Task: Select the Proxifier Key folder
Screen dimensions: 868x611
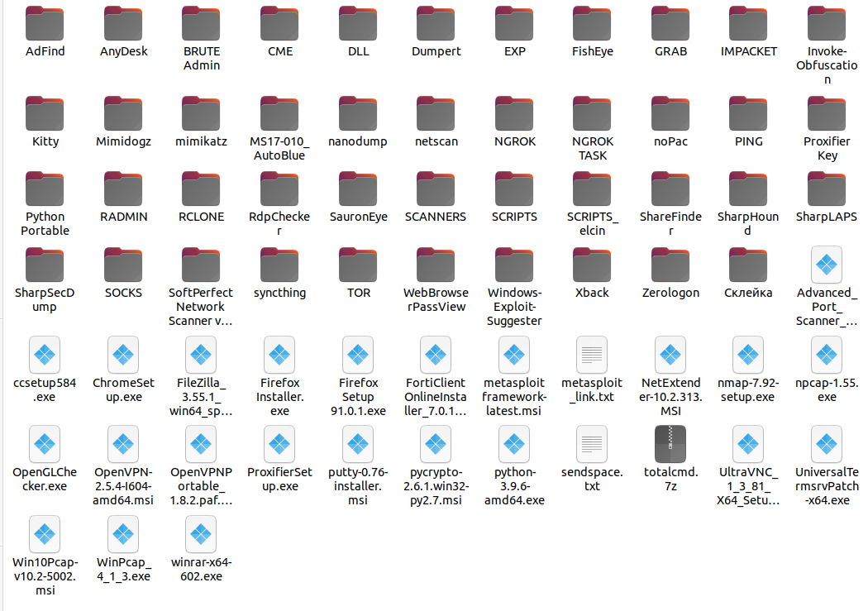Action: [x=827, y=114]
